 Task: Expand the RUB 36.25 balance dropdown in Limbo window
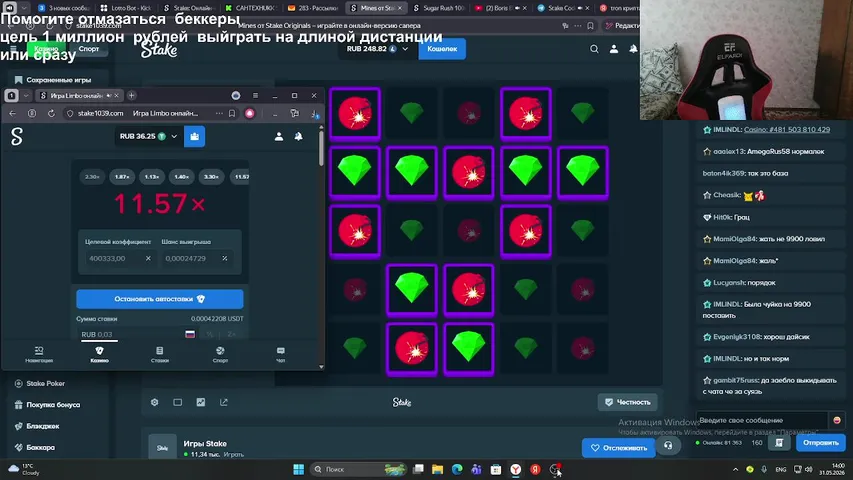click(x=174, y=137)
